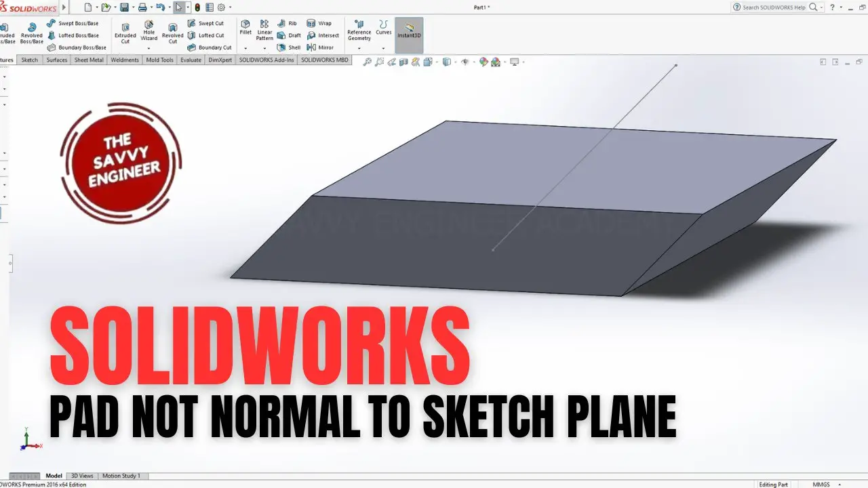Select the Wrap tool
The width and height of the screenshot is (868, 488).
(319, 23)
